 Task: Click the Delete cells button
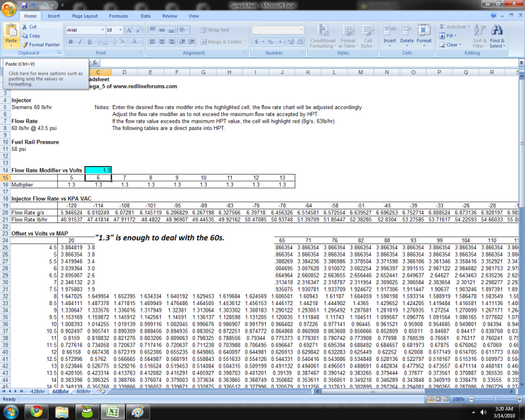tap(407, 36)
